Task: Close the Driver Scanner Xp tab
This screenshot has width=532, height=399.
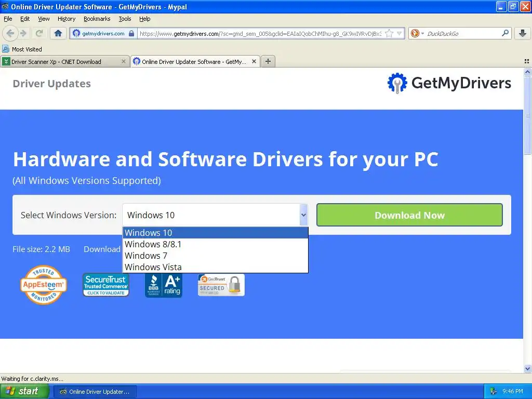Action: 124,61
